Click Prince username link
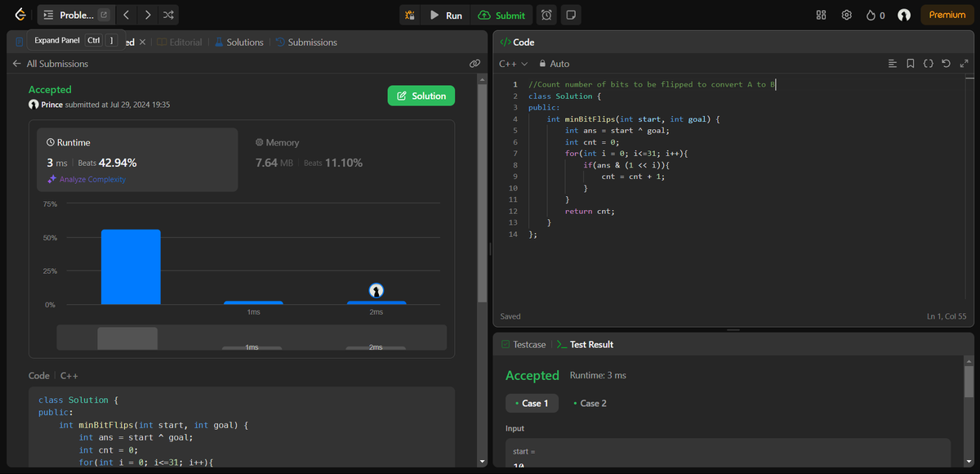 pyautogui.click(x=51, y=105)
